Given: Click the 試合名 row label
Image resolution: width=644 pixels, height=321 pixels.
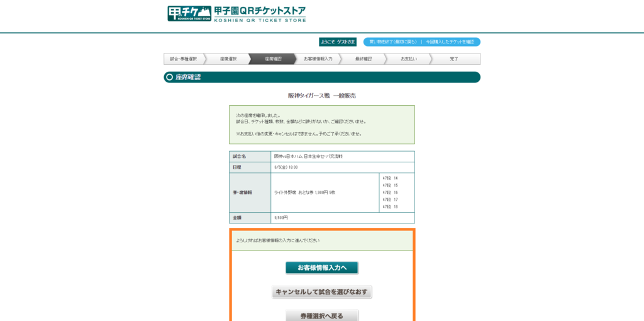Looking at the screenshot, I should pyautogui.click(x=250, y=157).
